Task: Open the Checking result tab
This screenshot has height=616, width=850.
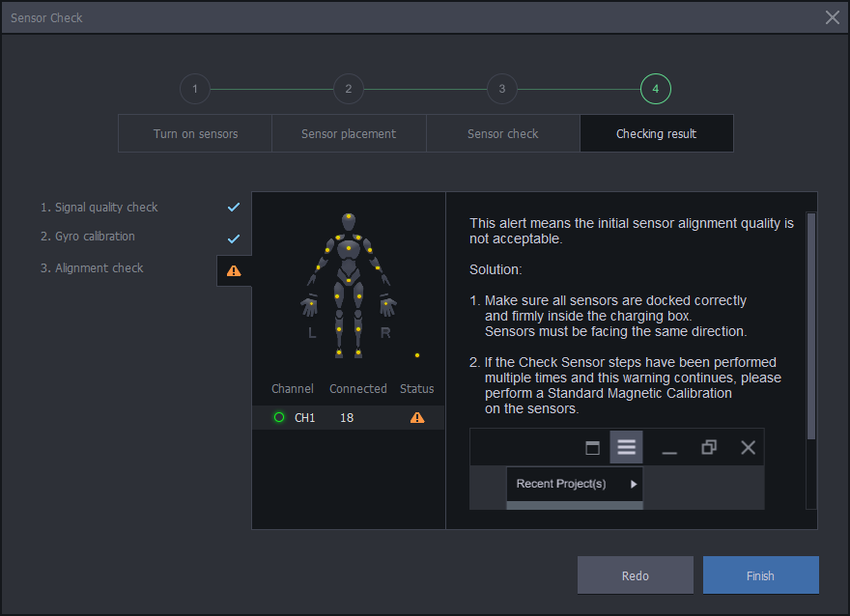Action: coord(657,133)
